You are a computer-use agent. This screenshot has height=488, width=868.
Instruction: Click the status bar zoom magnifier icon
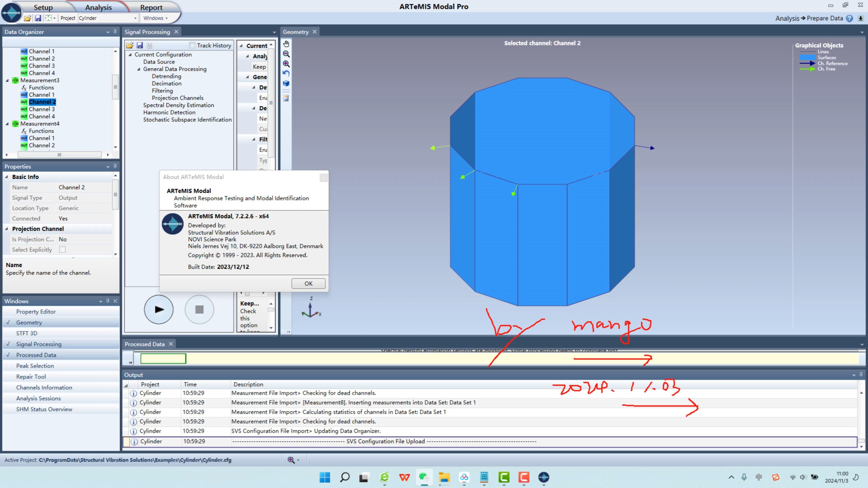click(x=291, y=460)
